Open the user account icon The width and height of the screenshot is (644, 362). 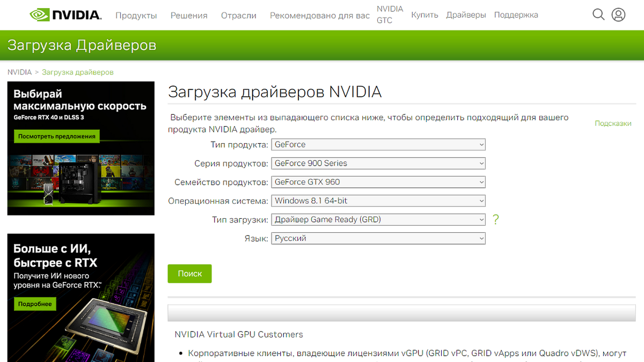point(619,14)
